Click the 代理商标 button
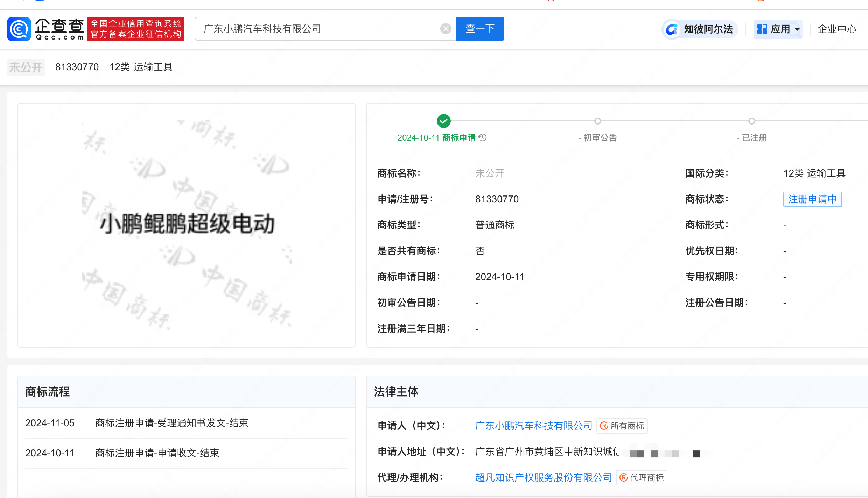868x498 pixels. (642, 478)
